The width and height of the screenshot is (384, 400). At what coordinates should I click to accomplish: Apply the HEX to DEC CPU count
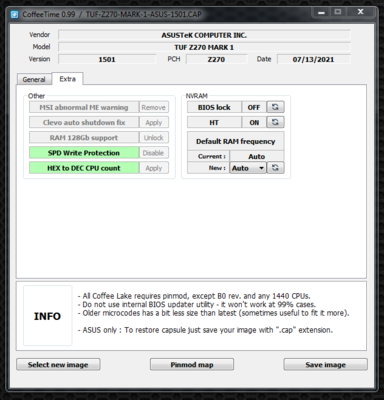coord(154,168)
